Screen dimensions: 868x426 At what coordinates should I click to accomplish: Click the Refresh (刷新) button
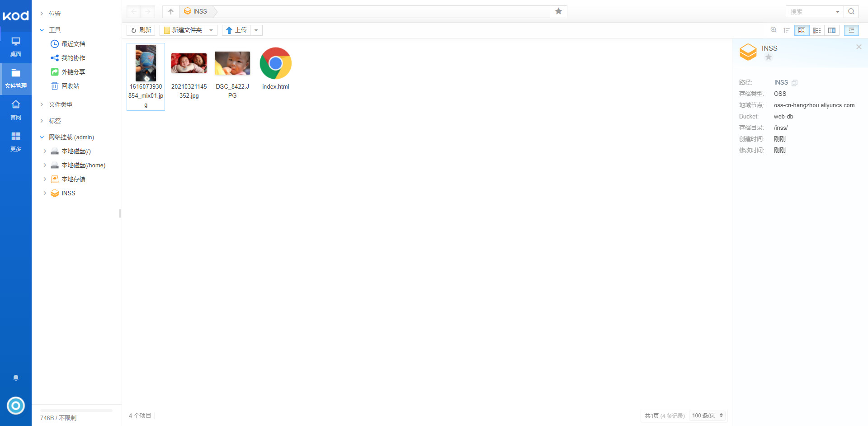point(141,30)
